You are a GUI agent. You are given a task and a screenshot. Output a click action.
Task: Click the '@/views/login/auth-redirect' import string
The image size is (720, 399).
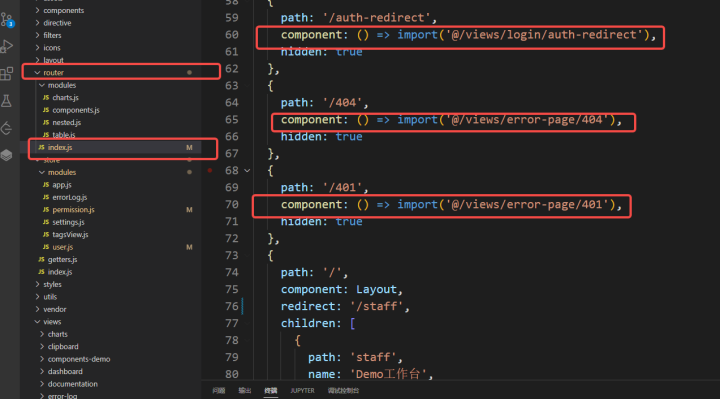coord(544,35)
